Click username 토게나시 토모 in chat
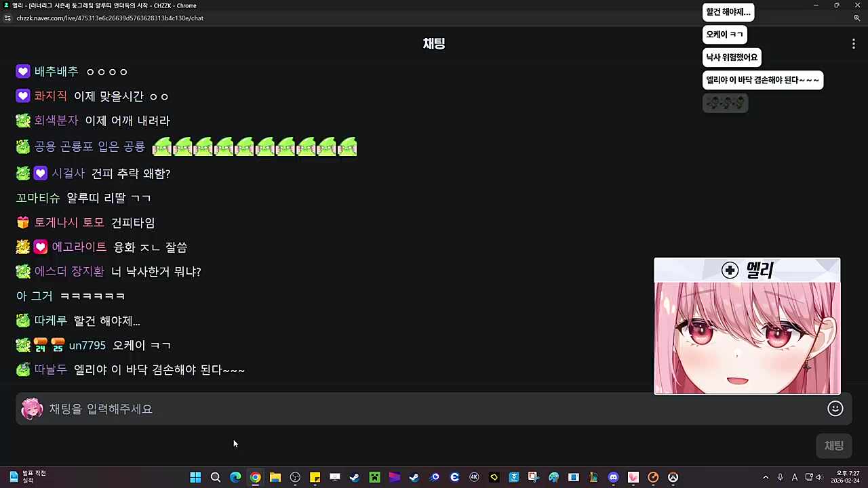The image size is (868, 488). coord(69,223)
